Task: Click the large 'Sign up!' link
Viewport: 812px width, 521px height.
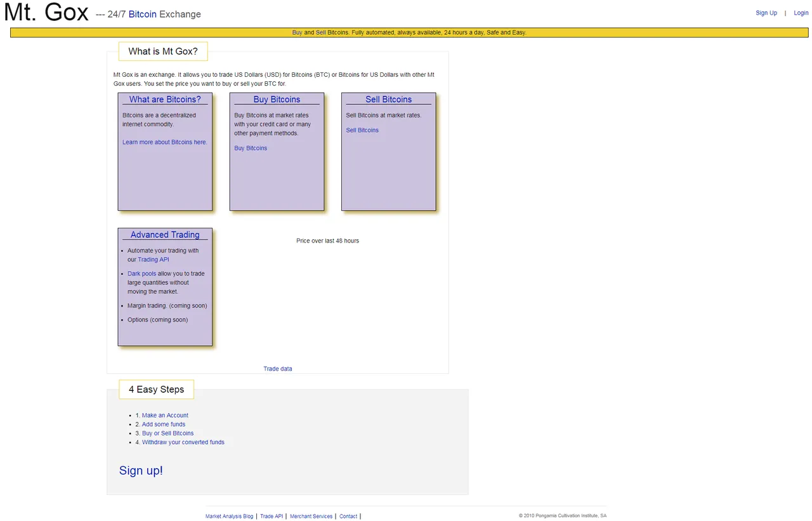Action: click(141, 470)
